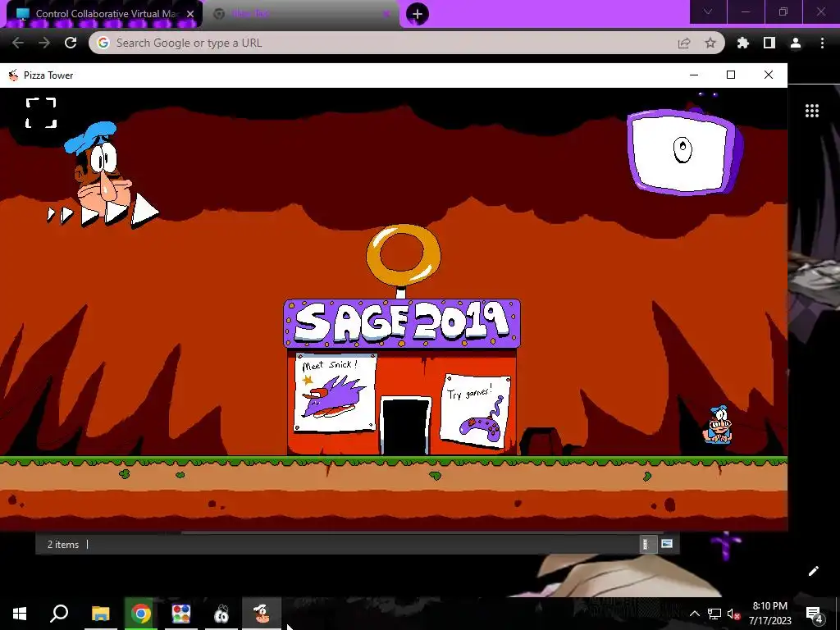Click Chrome's forward arrow
The image size is (840, 630).
pos(44,43)
